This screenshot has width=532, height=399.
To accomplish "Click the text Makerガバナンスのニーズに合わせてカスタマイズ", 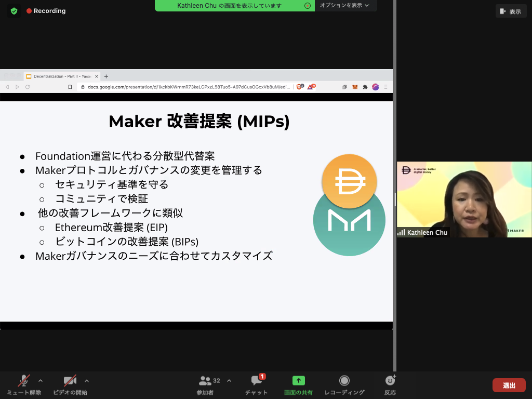I will (x=154, y=256).
